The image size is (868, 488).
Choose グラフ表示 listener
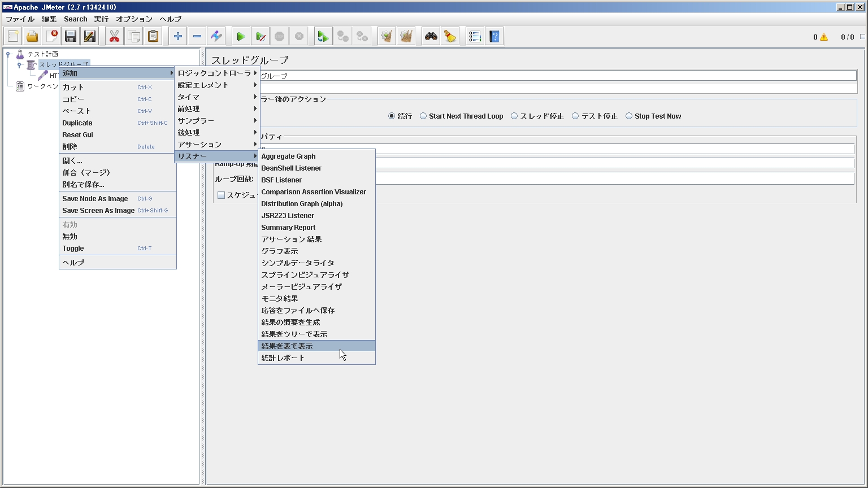tap(316, 251)
